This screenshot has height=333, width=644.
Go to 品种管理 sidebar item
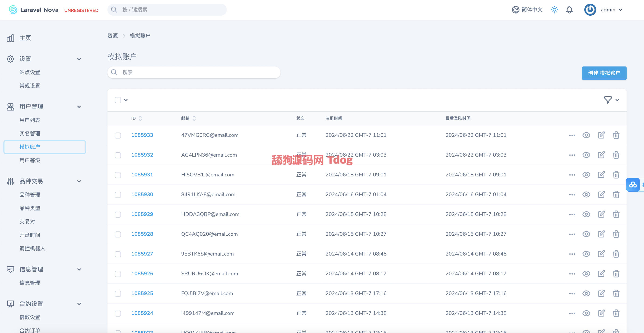pyautogui.click(x=30, y=195)
